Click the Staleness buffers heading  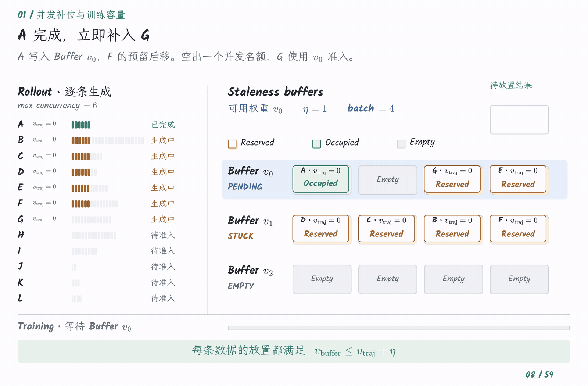(276, 92)
